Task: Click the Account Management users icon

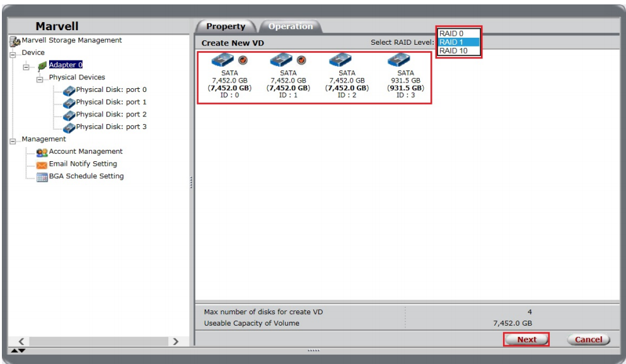Action: click(42, 152)
